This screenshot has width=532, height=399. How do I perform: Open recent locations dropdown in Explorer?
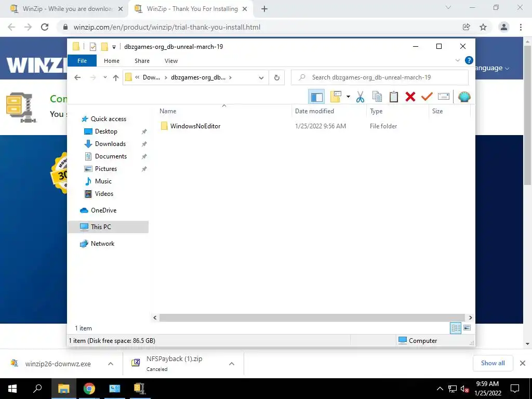105,77
